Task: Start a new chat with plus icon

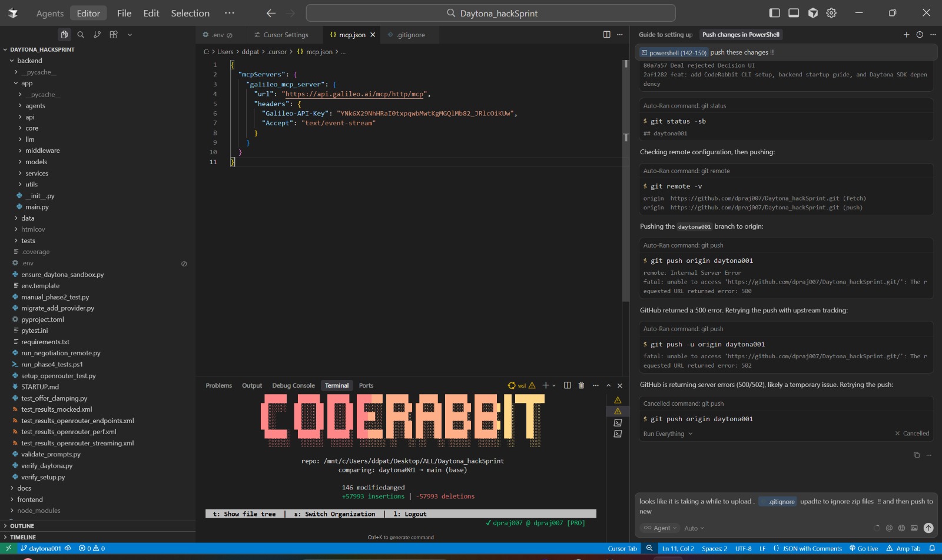Action: tap(906, 35)
